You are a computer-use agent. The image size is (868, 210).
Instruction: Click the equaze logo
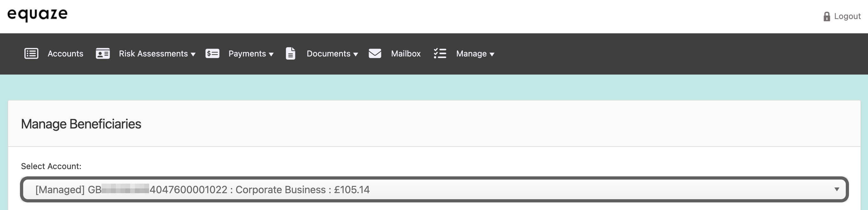tap(37, 15)
